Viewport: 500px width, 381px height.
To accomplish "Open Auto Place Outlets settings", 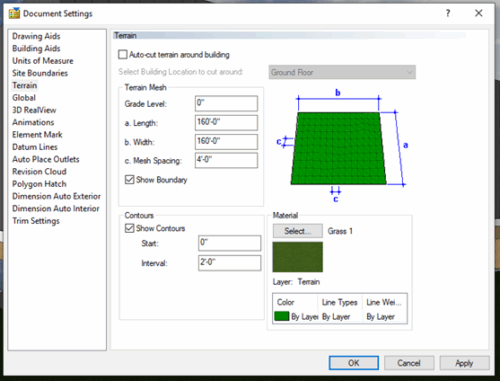I will click(x=46, y=159).
